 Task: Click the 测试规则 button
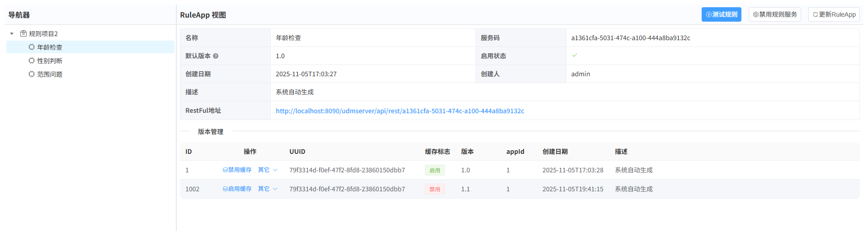point(721,14)
